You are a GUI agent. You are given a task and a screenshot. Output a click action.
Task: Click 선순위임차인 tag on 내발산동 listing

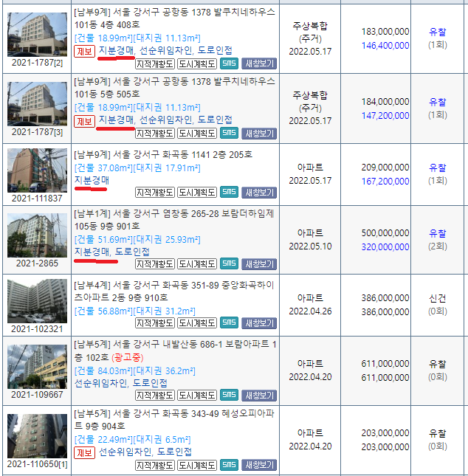click(x=100, y=383)
